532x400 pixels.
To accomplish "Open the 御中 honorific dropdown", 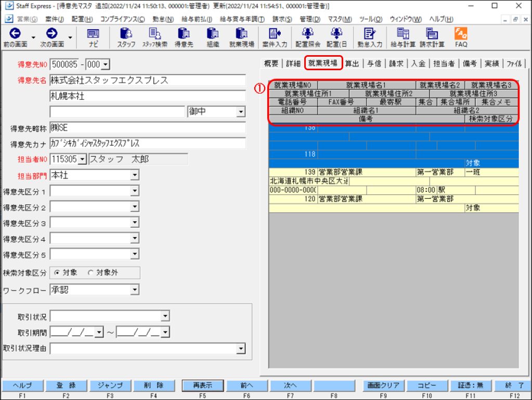I will 241,111.
